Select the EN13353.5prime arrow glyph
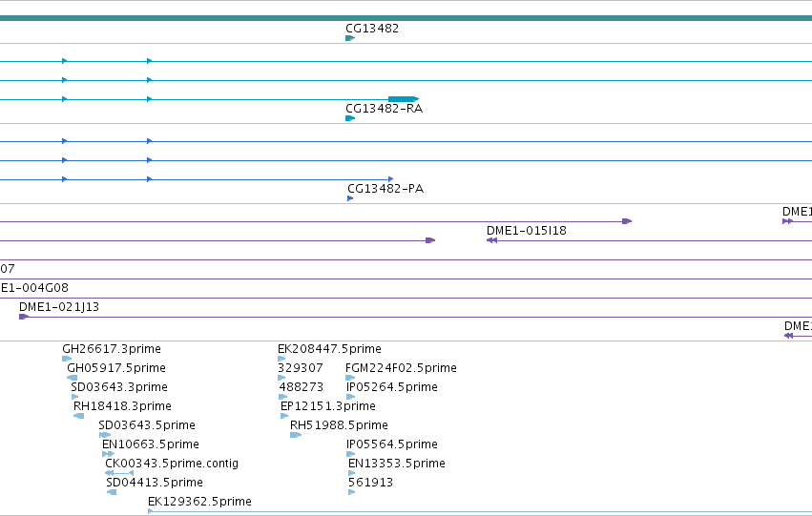Screen dimensions: 812x516 pyautogui.click(x=352, y=473)
